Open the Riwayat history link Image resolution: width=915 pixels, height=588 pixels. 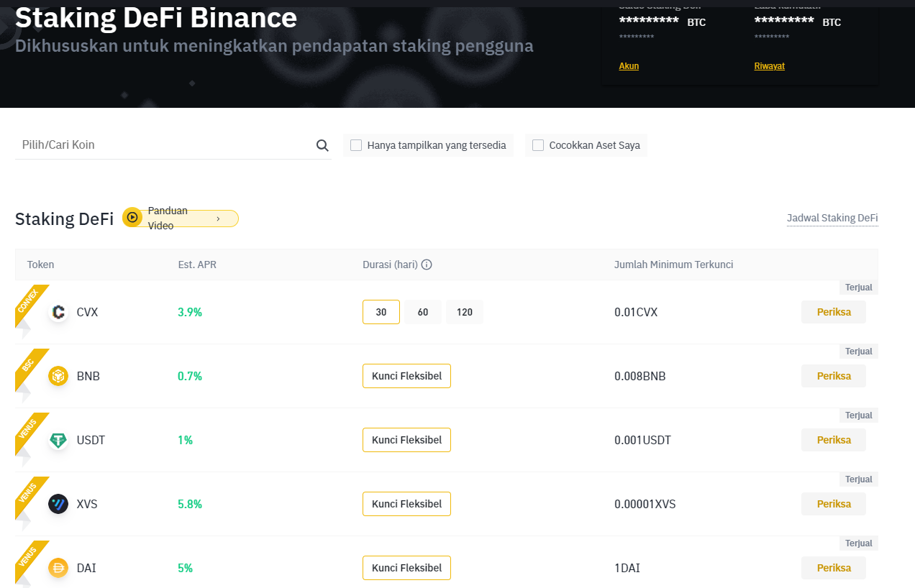tap(769, 66)
